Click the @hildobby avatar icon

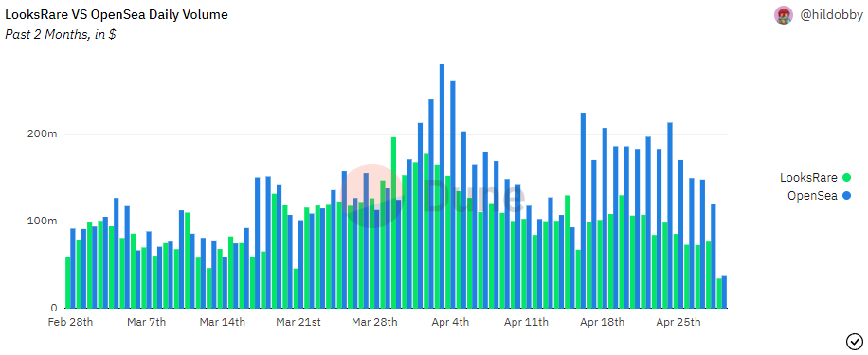click(x=784, y=15)
